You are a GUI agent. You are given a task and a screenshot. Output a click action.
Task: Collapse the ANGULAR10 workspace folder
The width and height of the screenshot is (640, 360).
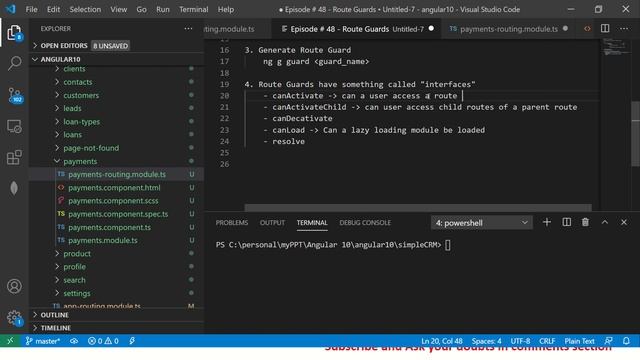pos(60,59)
